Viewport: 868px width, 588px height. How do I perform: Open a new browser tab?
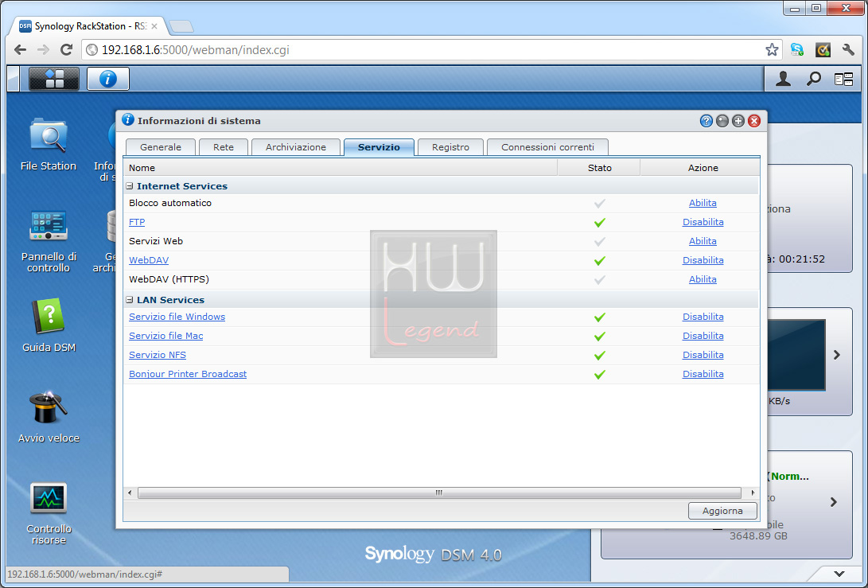(181, 26)
